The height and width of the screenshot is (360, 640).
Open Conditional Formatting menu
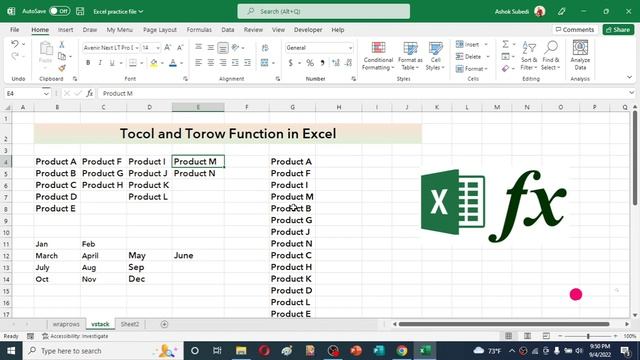click(x=378, y=56)
